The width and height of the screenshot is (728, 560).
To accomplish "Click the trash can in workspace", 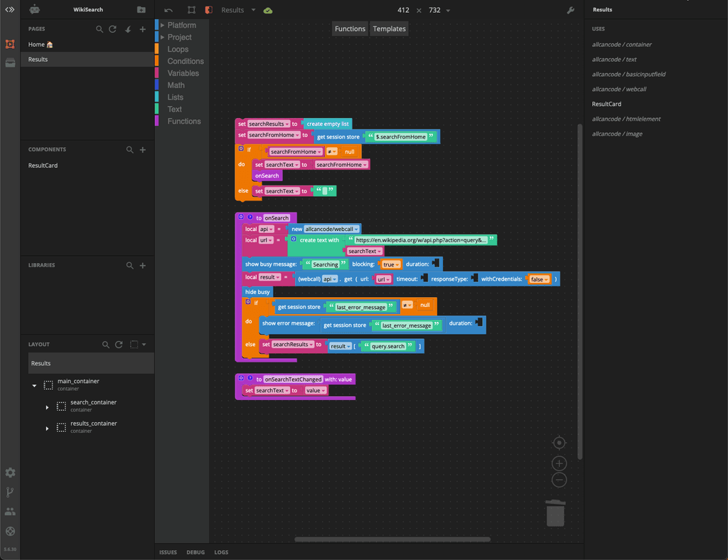I will [555, 513].
